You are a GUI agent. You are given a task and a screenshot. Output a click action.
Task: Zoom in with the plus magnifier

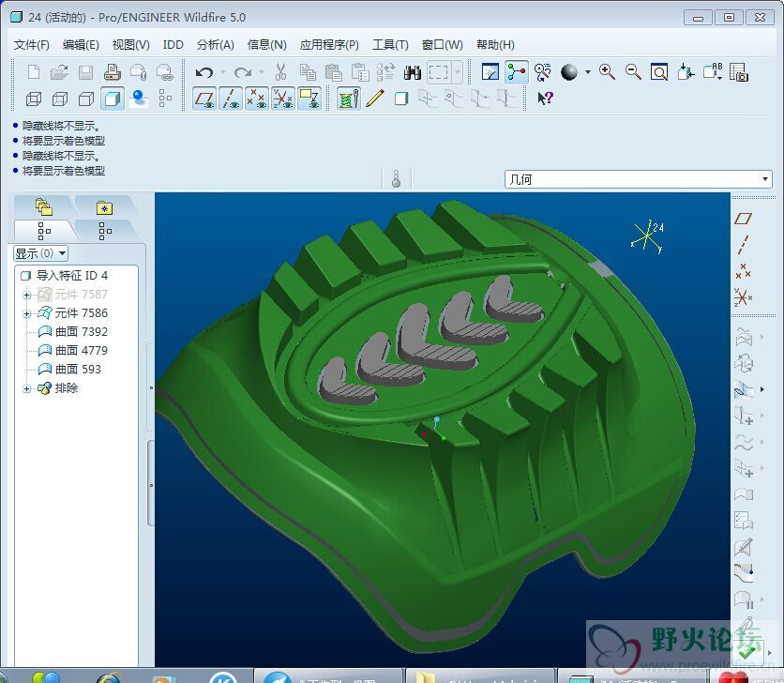[x=607, y=72]
